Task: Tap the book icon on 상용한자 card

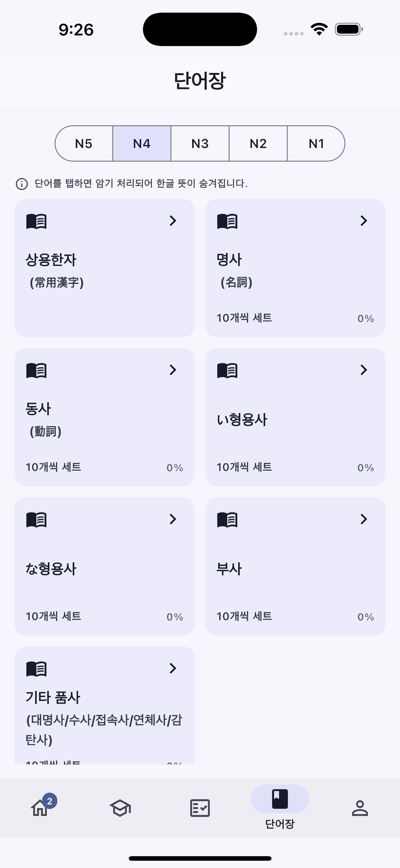Action: 36,221
